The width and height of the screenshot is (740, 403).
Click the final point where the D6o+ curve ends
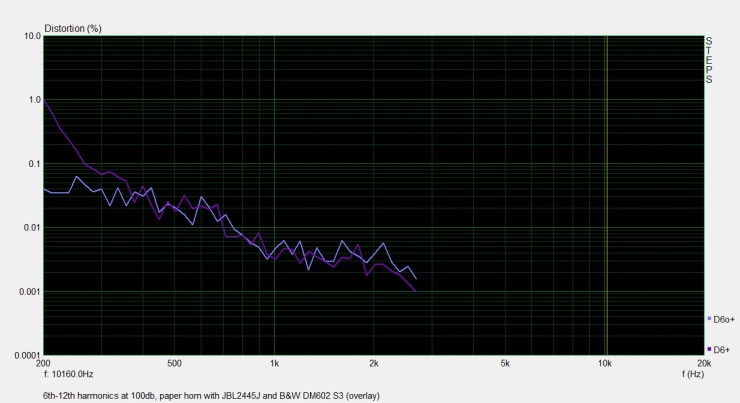pyautogui.click(x=416, y=278)
